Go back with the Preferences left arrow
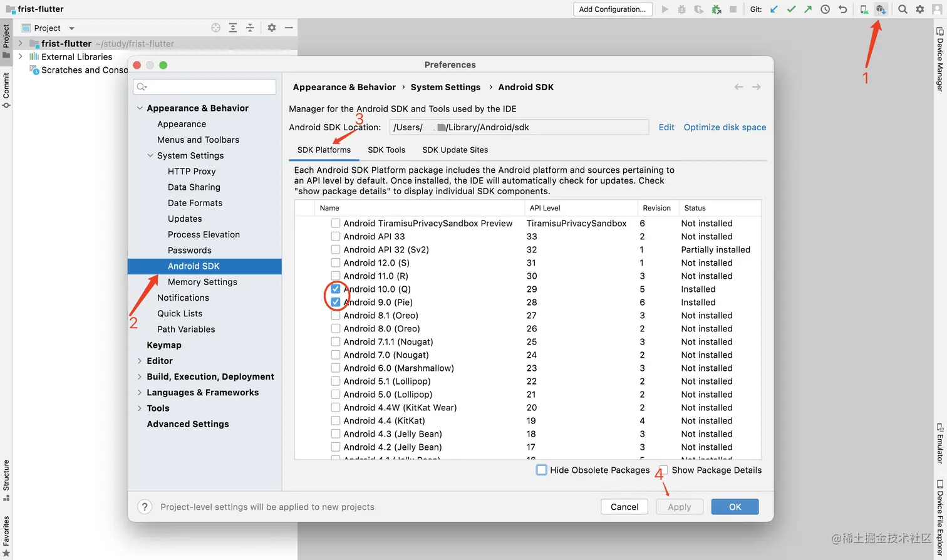947x560 pixels. click(x=739, y=87)
